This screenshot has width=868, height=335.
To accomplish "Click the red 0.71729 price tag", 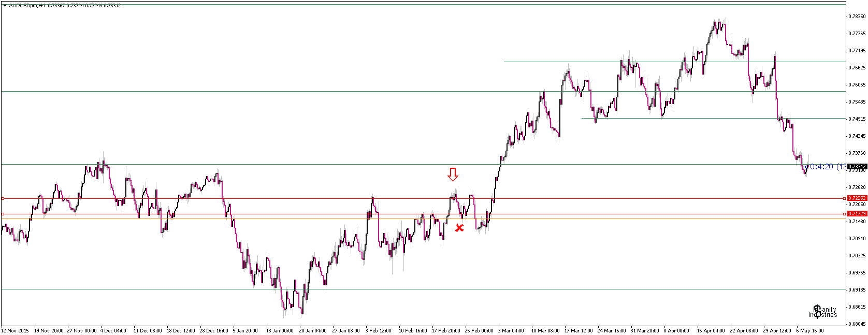I will [x=857, y=214].
